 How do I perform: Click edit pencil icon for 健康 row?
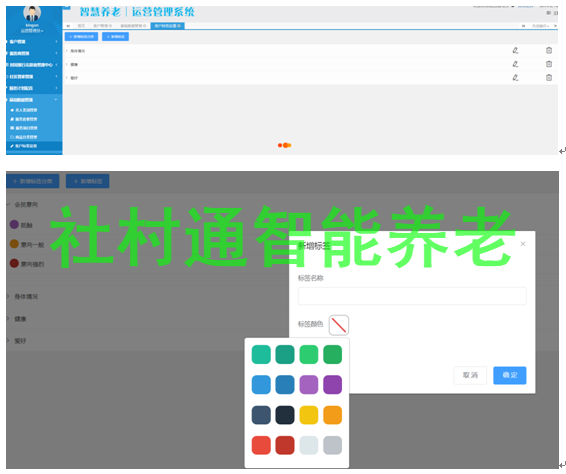515,64
